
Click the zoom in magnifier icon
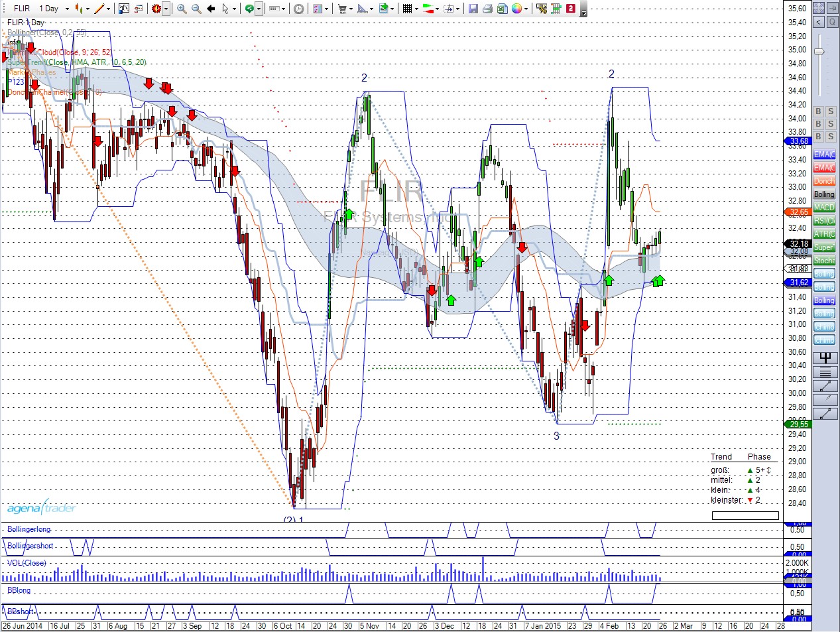pyautogui.click(x=182, y=9)
